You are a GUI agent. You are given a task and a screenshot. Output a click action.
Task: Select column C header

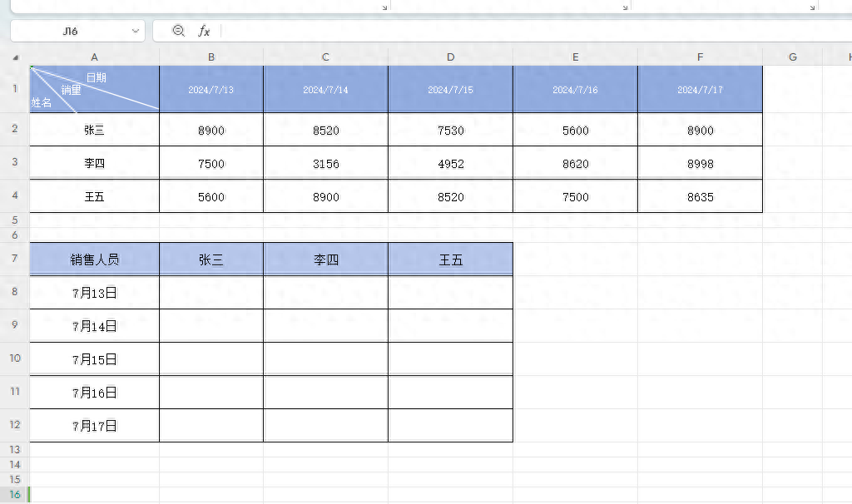pyautogui.click(x=325, y=57)
